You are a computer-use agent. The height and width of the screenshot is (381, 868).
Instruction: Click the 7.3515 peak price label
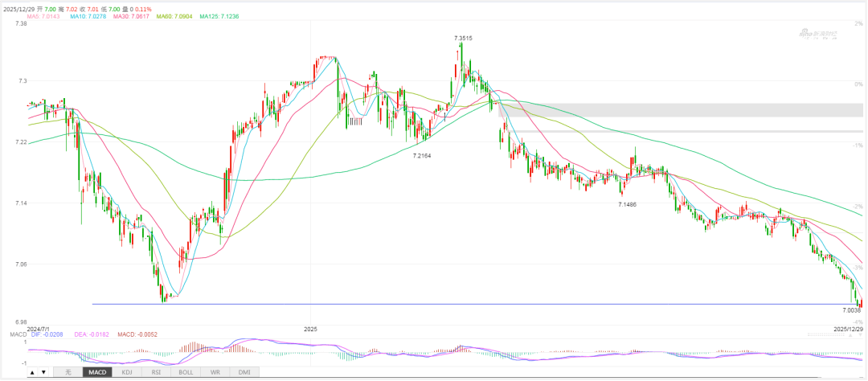(463, 38)
